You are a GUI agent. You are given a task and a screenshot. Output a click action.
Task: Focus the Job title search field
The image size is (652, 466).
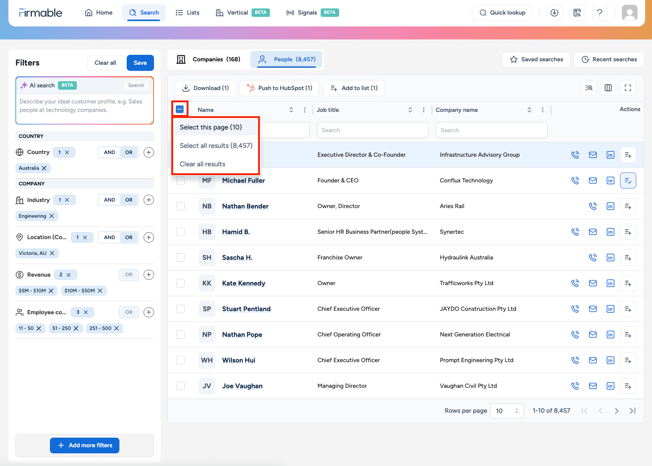373,130
